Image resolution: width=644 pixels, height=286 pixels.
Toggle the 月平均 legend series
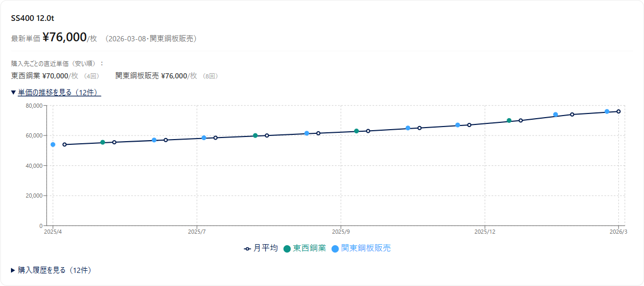pyautogui.click(x=261, y=248)
